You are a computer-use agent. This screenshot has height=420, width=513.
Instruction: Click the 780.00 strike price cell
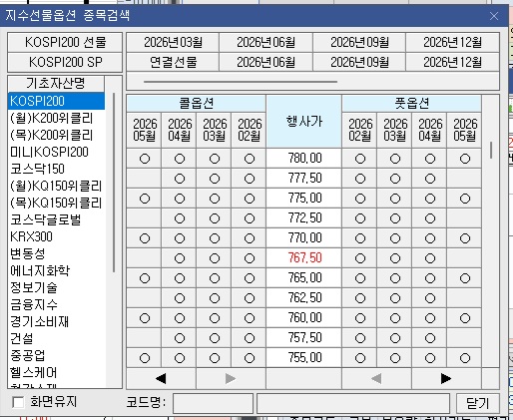tap(304, 159)
